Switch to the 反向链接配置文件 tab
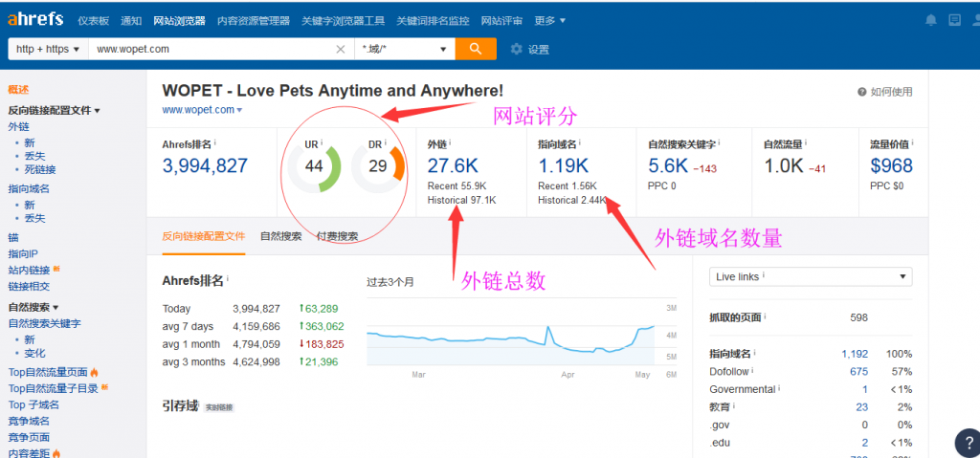The image size is (980, 458). (204, 236)
